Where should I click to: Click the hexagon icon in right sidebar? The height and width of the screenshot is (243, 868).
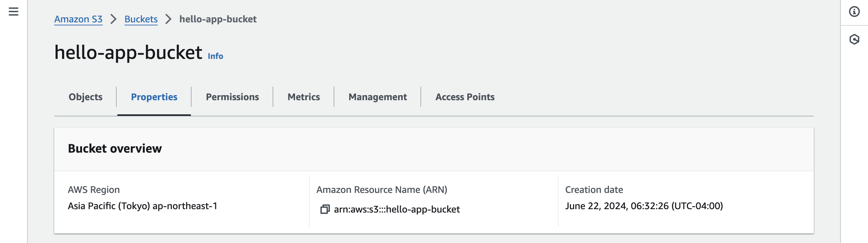854,39
